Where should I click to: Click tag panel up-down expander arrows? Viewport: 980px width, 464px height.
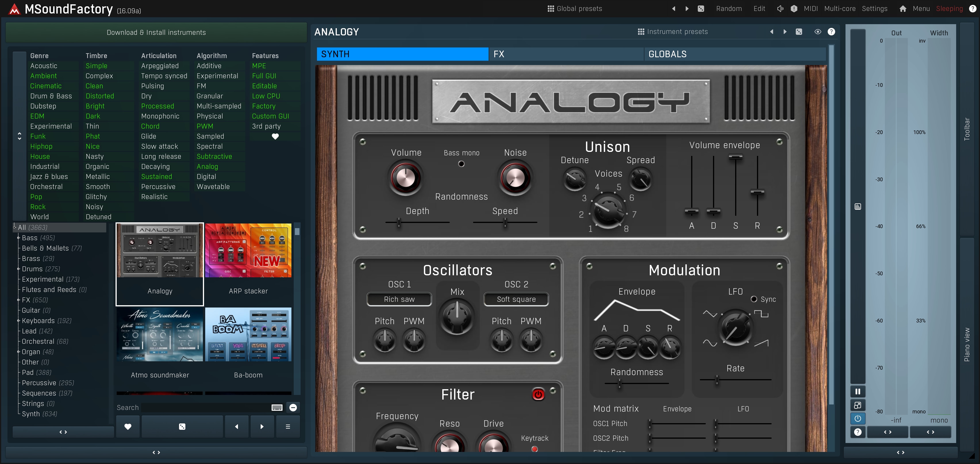pyautogui.click(x=20, y=136)
